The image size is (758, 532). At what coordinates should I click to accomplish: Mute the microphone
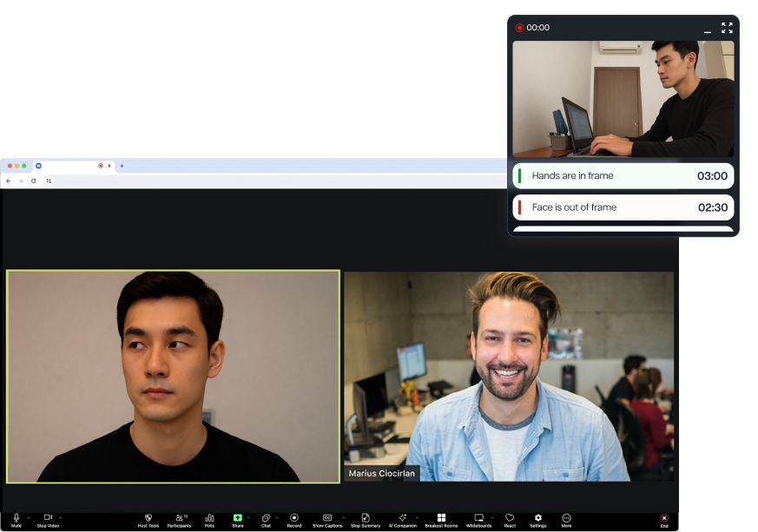tap(16, 519)
